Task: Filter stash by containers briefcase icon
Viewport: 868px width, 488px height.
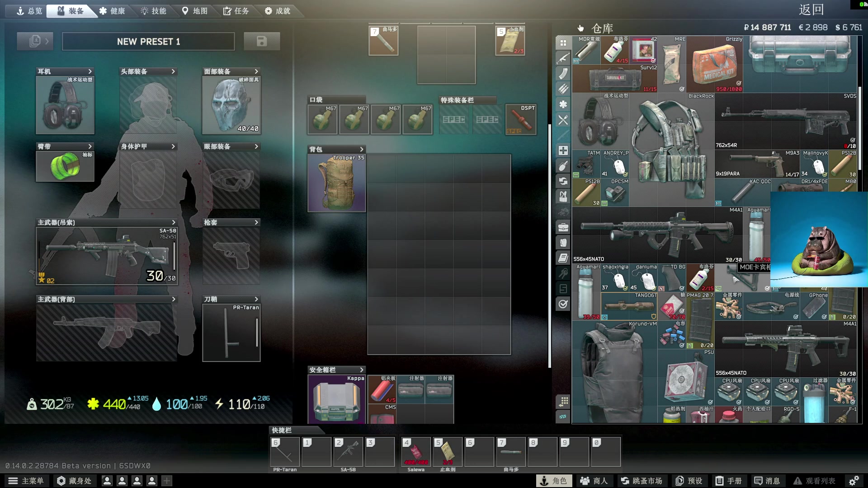Action: 563,227
